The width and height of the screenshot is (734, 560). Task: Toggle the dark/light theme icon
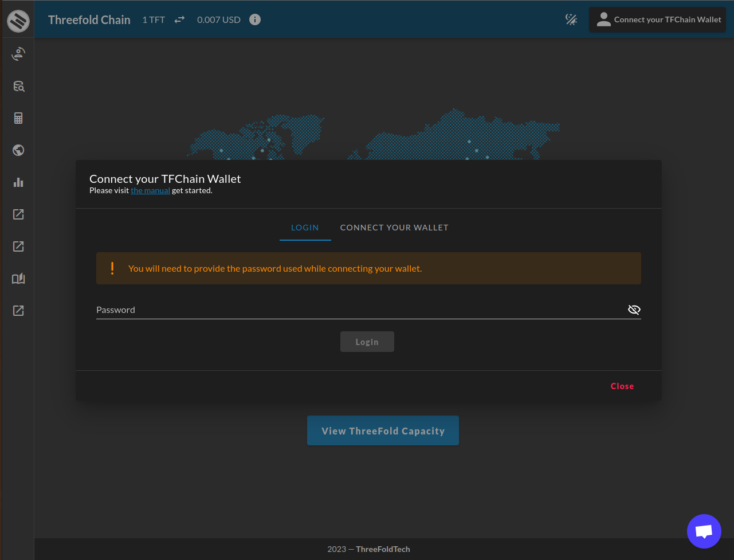(x=571, y=19)
